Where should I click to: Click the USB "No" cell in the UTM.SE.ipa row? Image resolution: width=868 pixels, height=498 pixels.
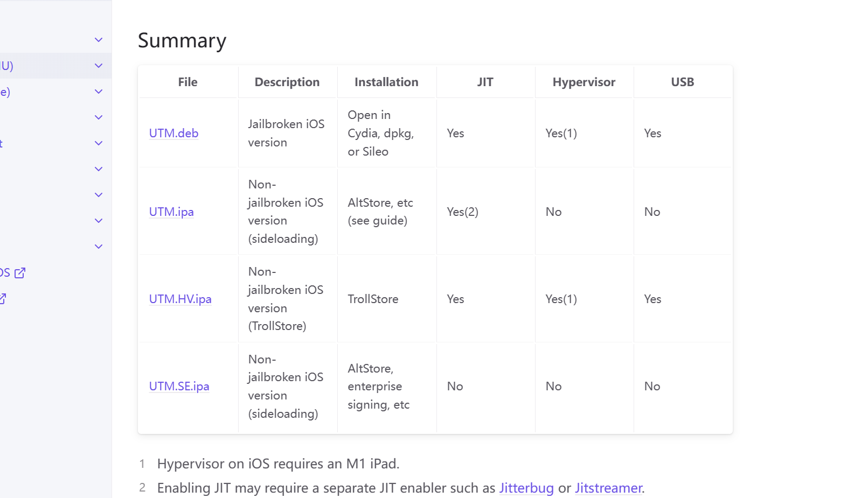click(x=683, y=386)
